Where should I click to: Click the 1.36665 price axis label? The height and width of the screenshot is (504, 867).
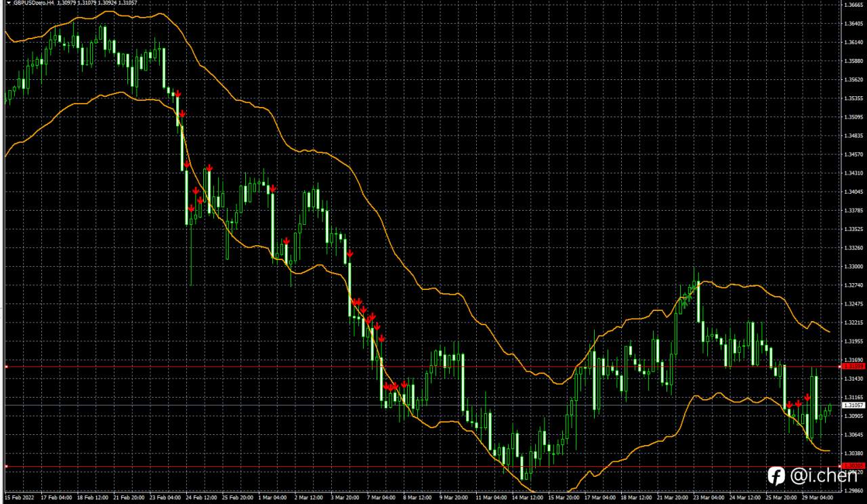pyautogui.click(x=853, y=5)
